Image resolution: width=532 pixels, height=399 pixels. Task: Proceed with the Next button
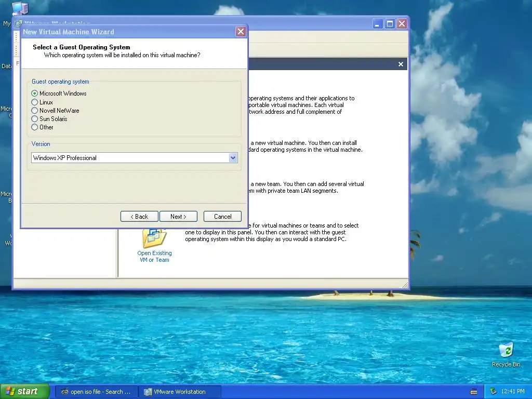coord(178,217)
